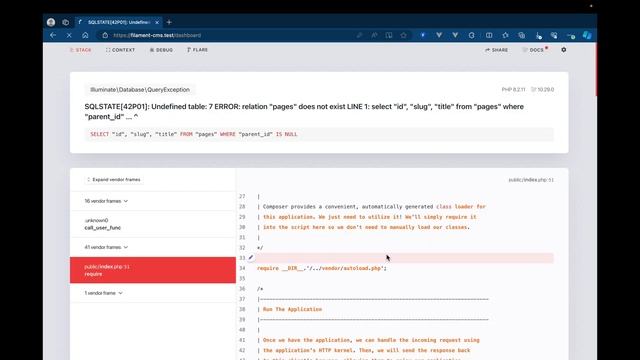Switch to the CONTEXT tab
Viewport: 640px width, 360px height.
[120, 50]
